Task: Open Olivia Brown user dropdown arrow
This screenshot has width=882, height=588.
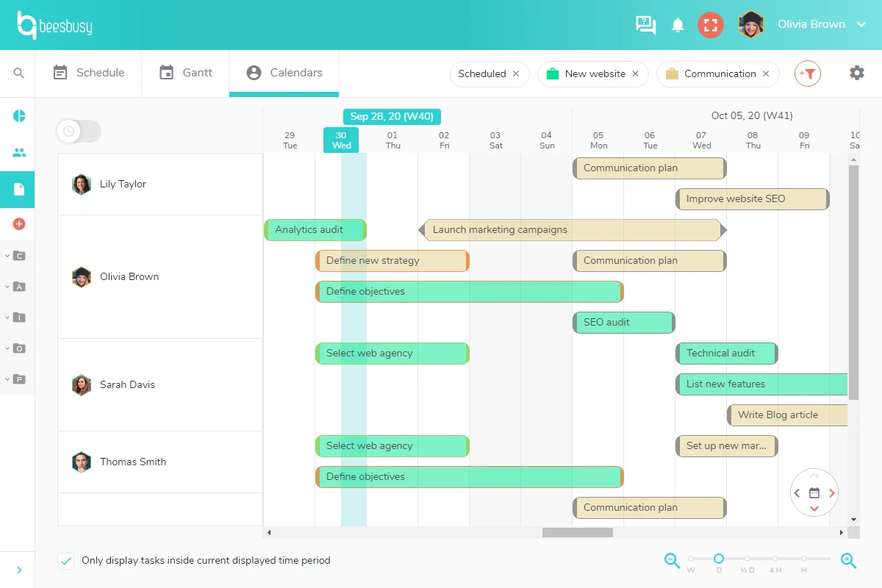Action: point(861,24)
